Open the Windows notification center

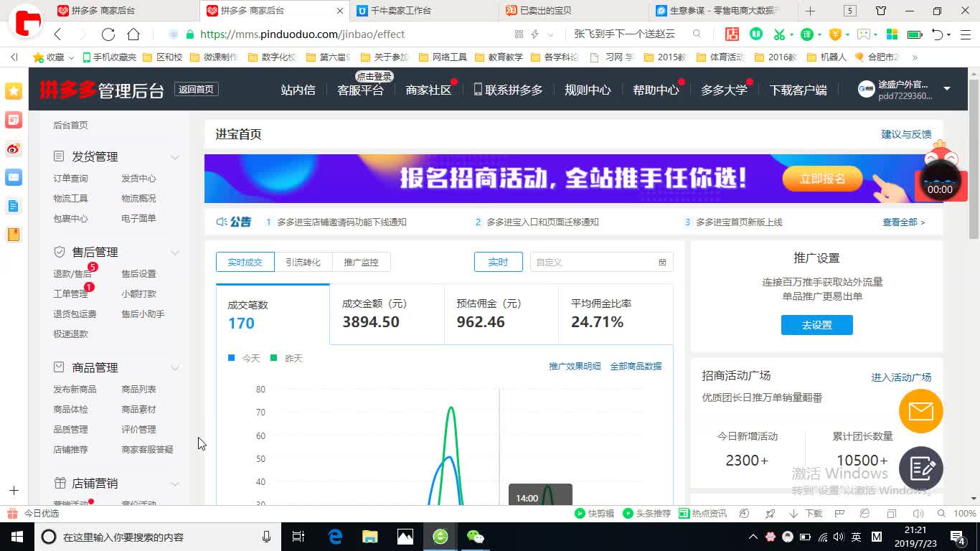click(x=957, y=537)
